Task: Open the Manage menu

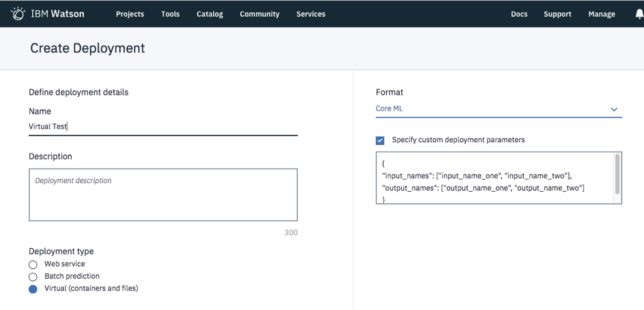Action: [x=602, y=14]
